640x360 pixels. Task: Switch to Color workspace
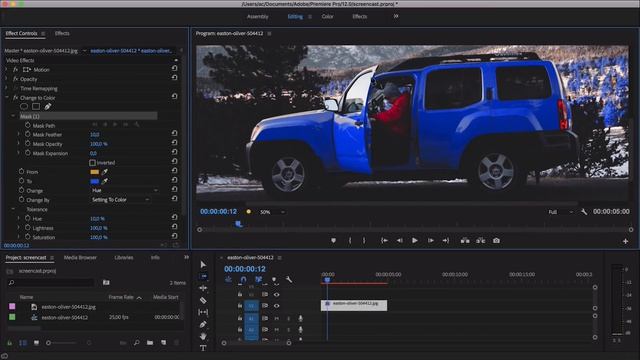click(327, 17)
